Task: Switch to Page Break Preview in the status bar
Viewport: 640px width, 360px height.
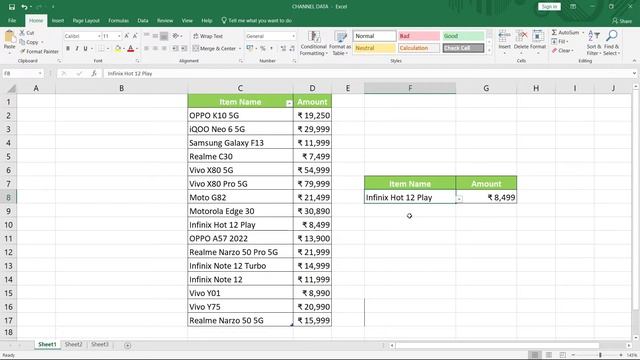Action: (x=562, y=355)
